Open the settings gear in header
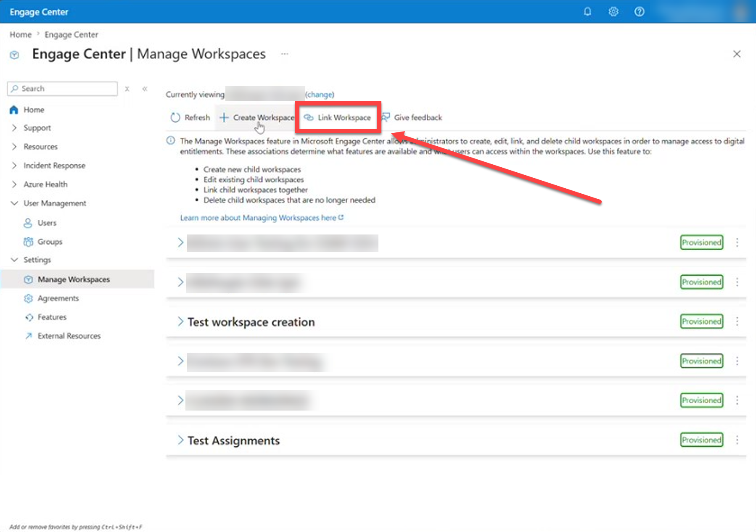Viewport: 756px width, 532px height. pos(613,12)
